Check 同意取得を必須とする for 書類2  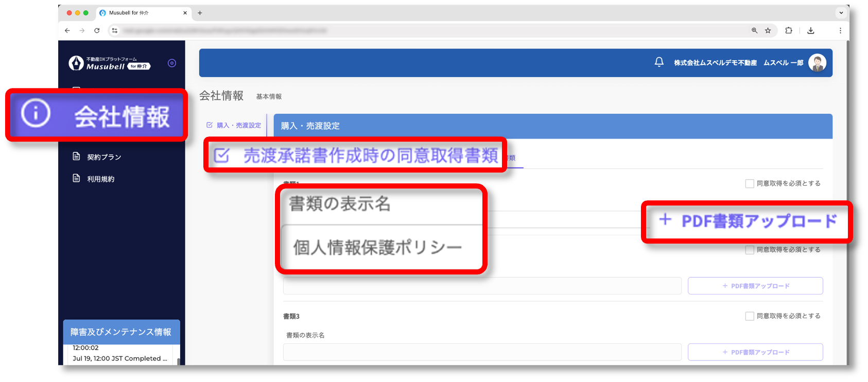750,250
